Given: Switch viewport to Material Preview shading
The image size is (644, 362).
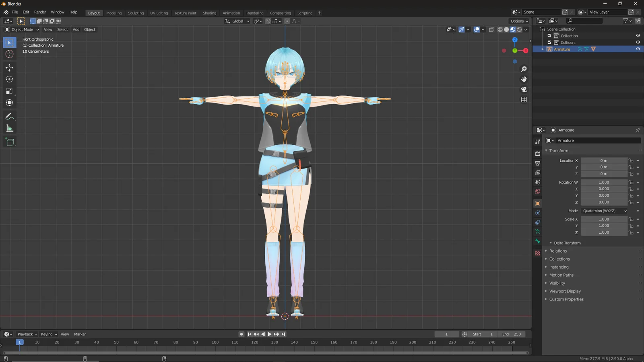Looking at the screenshot, I should 513,29.
